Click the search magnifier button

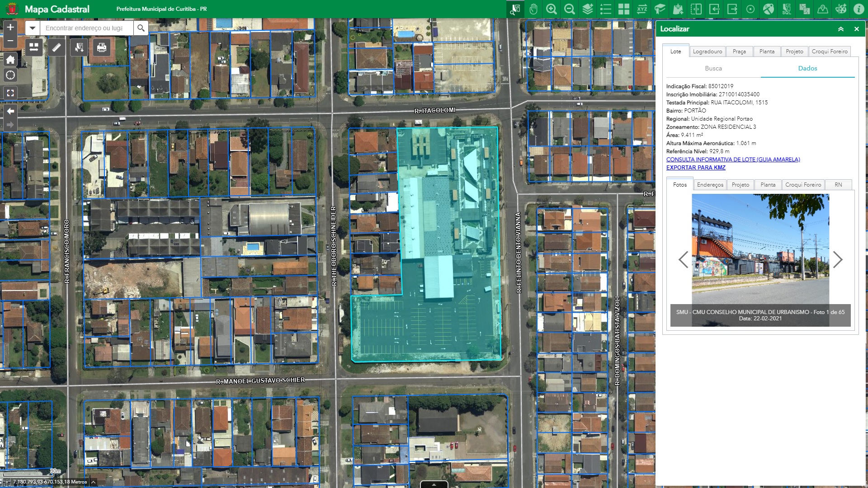(141, 28)
